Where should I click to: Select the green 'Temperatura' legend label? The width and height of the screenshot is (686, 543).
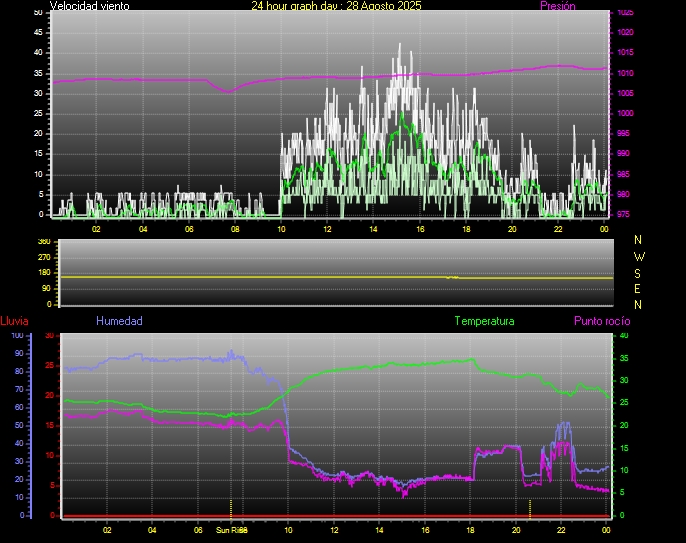click(484, 321)
